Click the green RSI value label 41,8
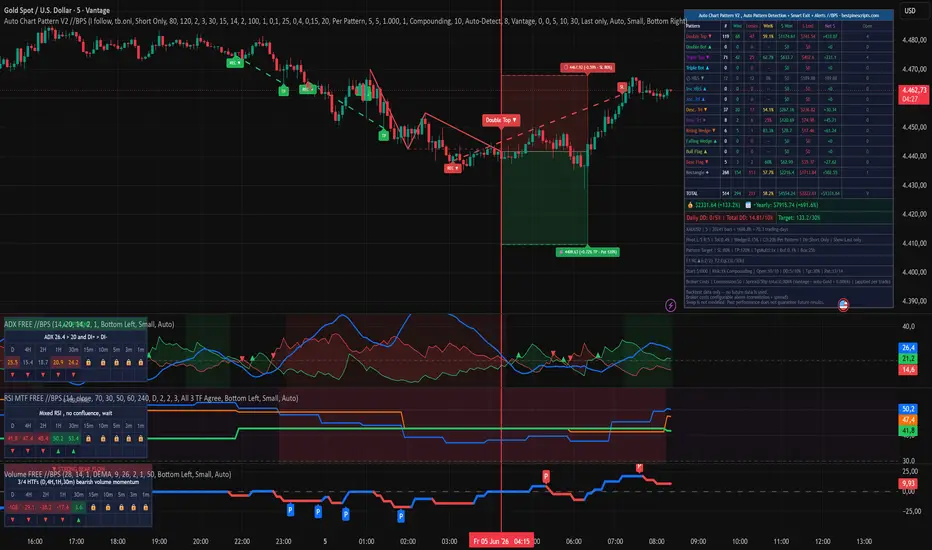932x550 pixels. point(908,430)
